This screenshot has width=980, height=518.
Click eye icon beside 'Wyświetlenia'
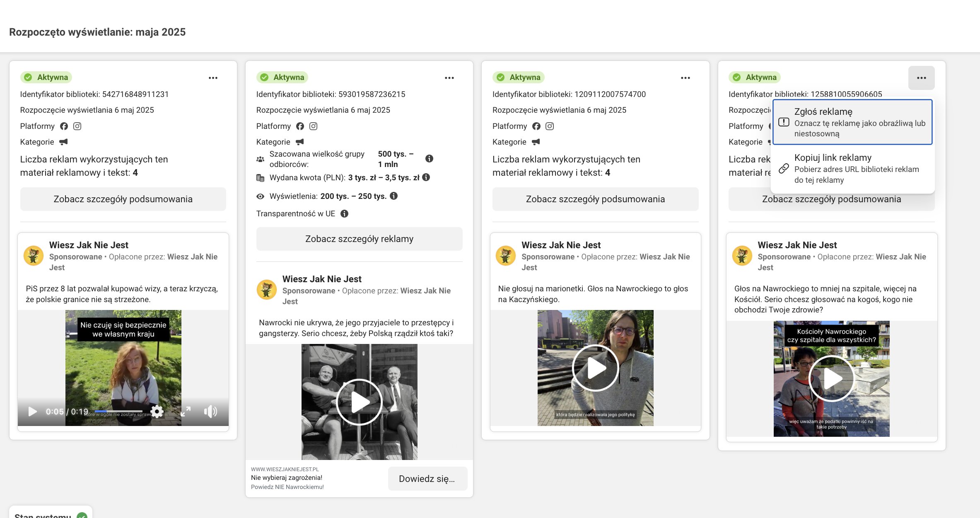[x=260, y=196]
